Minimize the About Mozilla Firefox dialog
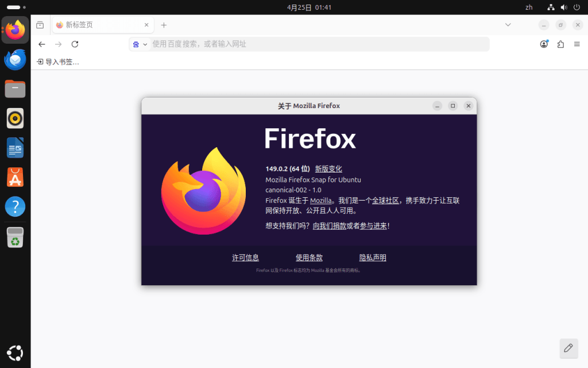Viewport: 588px width, 368px height. [x=437, y=106]
